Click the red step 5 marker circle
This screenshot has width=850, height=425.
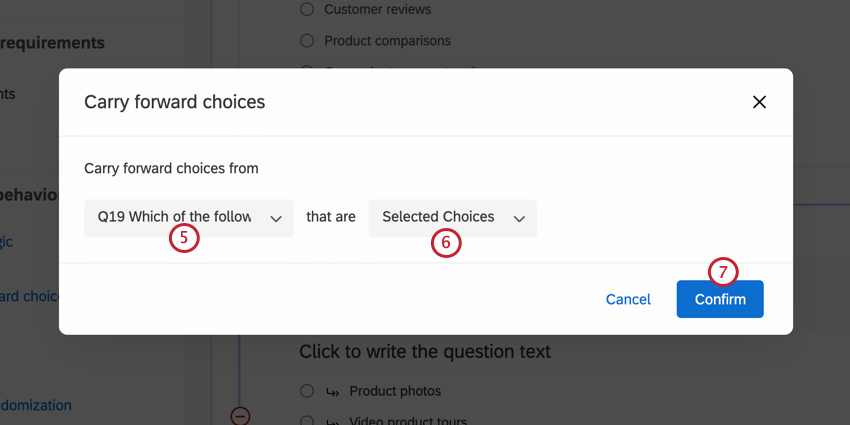[x=184, y=238]
